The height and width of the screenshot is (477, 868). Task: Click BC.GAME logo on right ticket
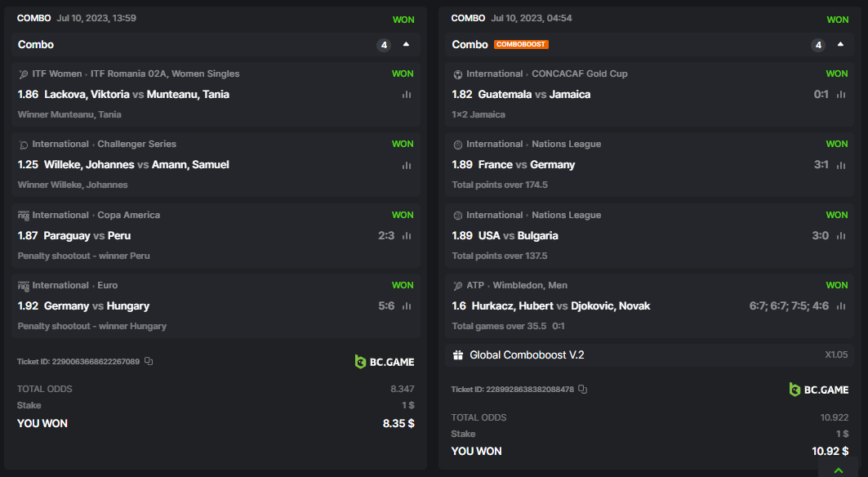coord(819,390)
